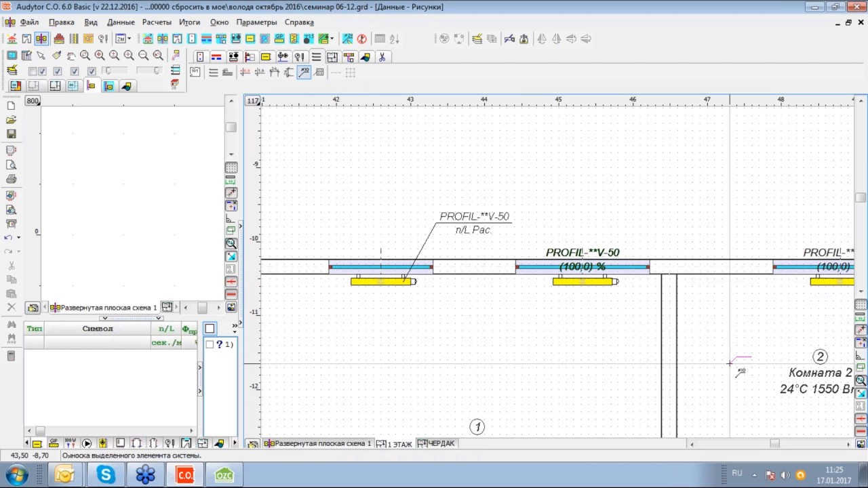Viewport: 868px width, 488px height.
Task: Click the binoculars find icon
Action: (11, 323)
